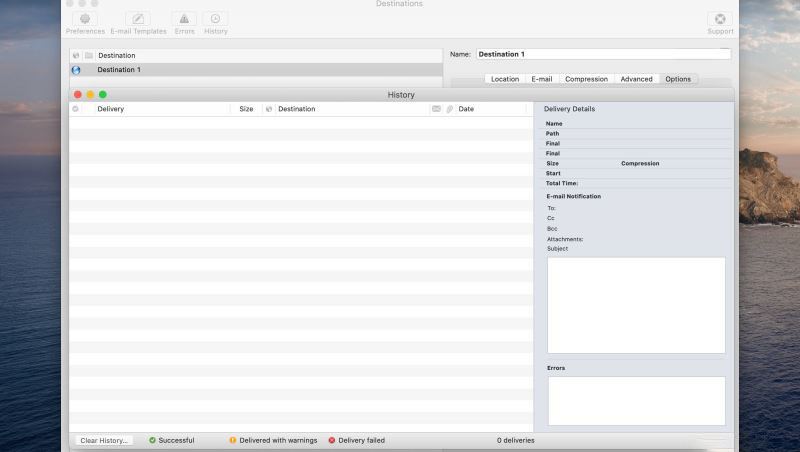Open Preferences in the Destinations toolbar
This screenshot has width=800, height=452.
(x=85, y=23)
